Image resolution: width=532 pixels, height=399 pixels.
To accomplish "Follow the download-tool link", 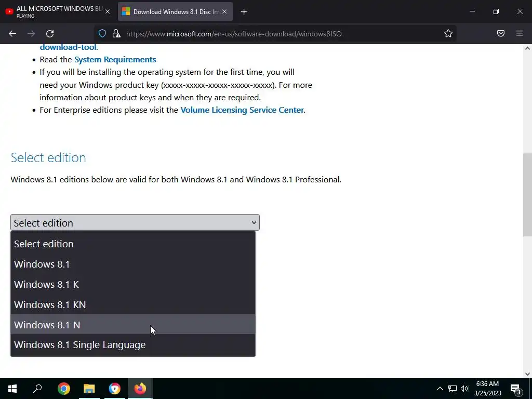I will pyautogui.click(x=68, y=47).
